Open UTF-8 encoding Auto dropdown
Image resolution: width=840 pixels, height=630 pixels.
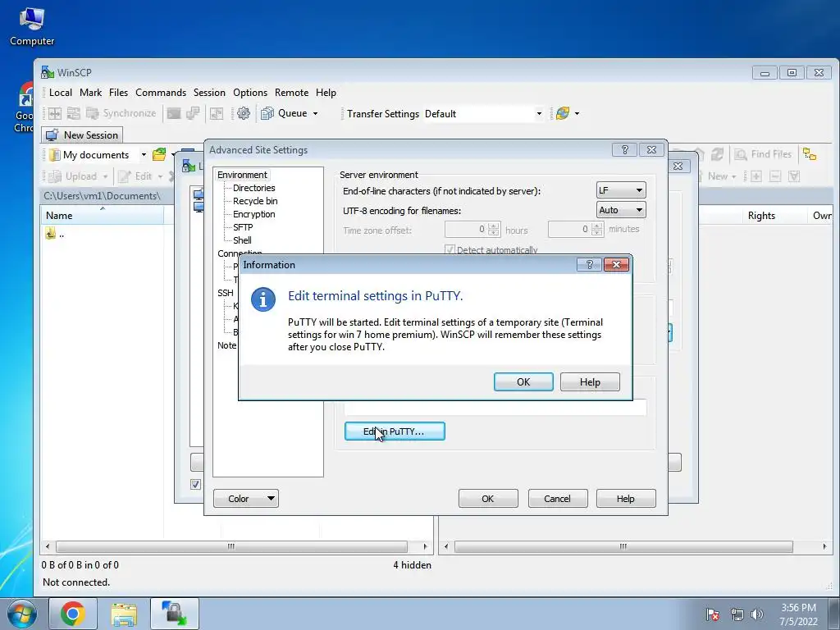click(621, 210)
